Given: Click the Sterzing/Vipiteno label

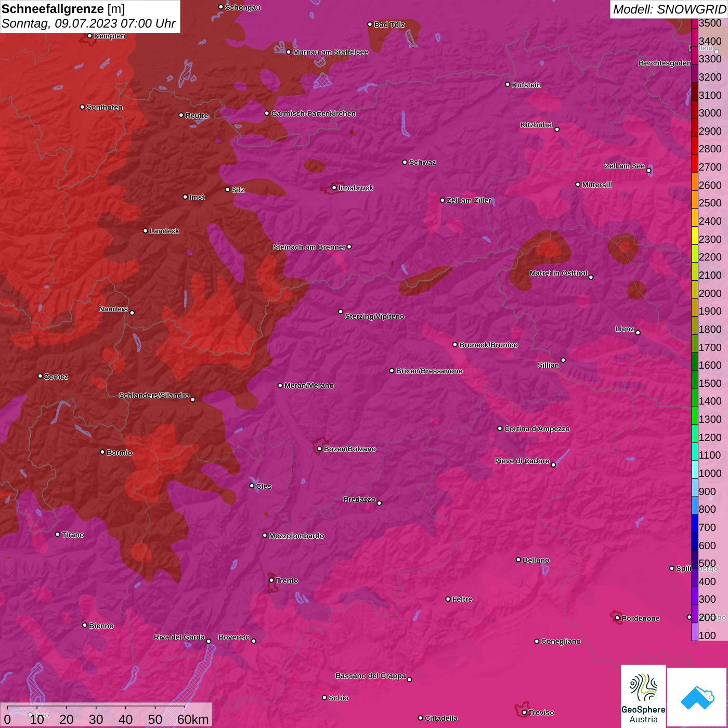Looking at the screenshot, I should [374, 316].
